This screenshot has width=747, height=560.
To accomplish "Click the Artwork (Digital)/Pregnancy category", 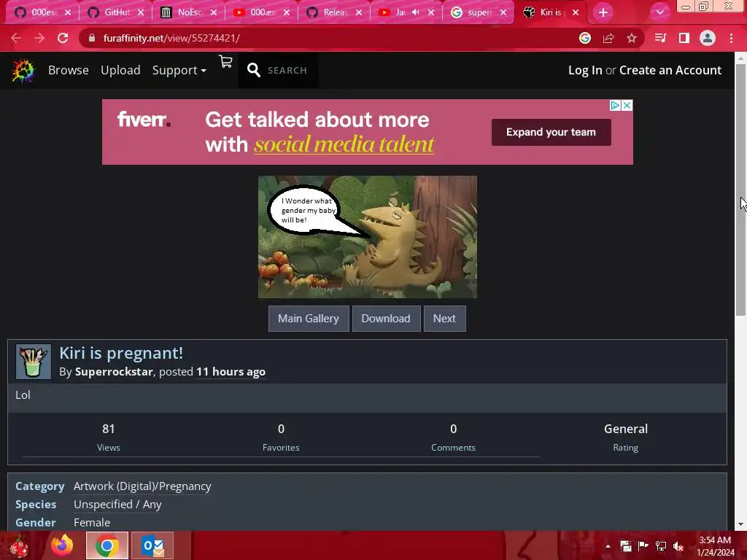I will [x=142, y=486].
